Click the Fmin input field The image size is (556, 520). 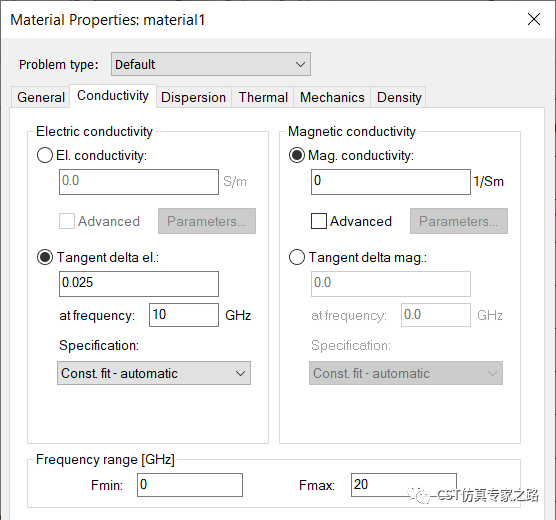190,485
